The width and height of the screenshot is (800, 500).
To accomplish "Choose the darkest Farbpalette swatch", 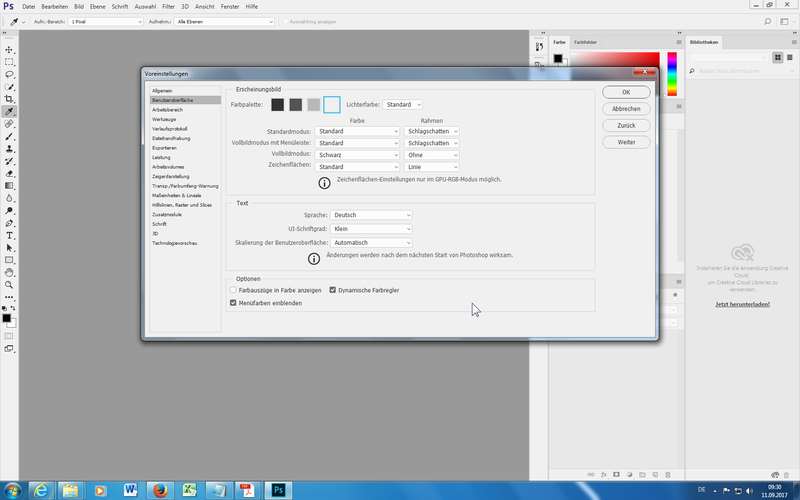I will point(278,104).
